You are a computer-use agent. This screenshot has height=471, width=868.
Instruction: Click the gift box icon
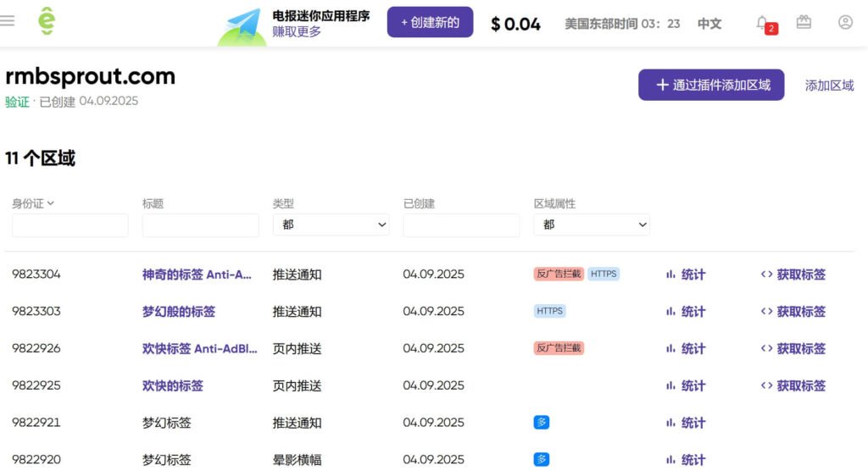coord(804,23)
